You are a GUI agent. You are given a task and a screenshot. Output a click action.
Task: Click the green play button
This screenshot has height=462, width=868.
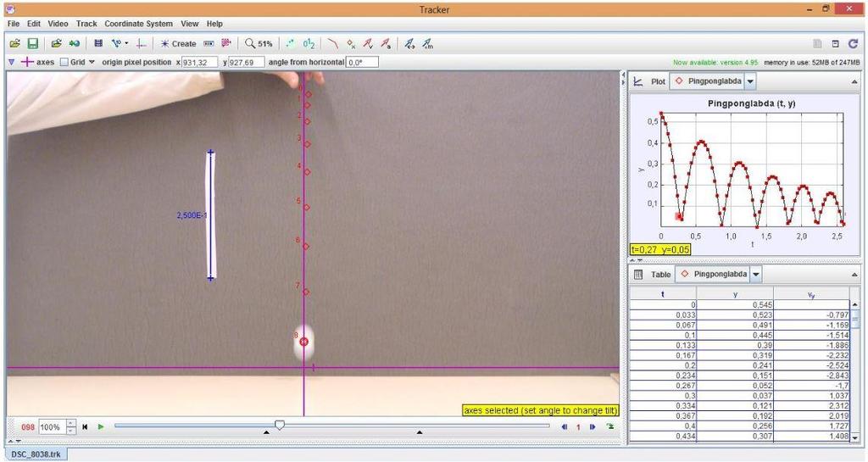pyautogui.click(x=101, y=426)
